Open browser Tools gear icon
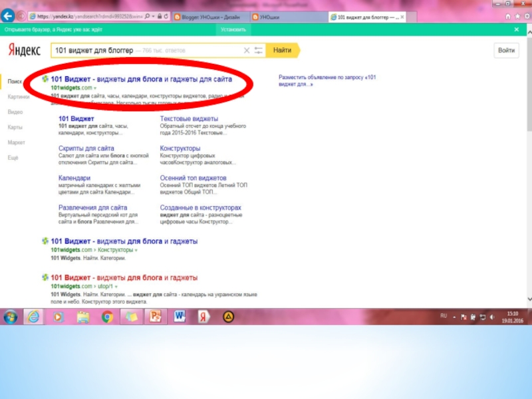Image resolution: width=532 pixels, height=399 pixels. (x=527, y=16)
